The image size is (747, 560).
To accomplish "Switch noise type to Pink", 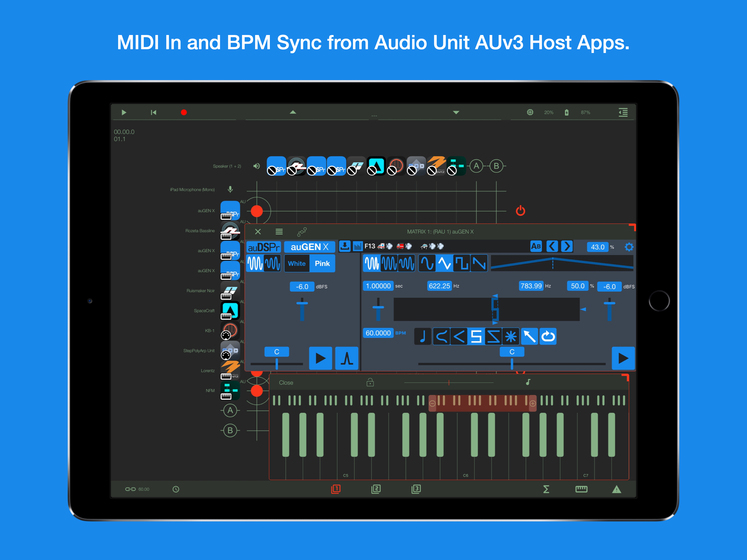I will point(322,263).
